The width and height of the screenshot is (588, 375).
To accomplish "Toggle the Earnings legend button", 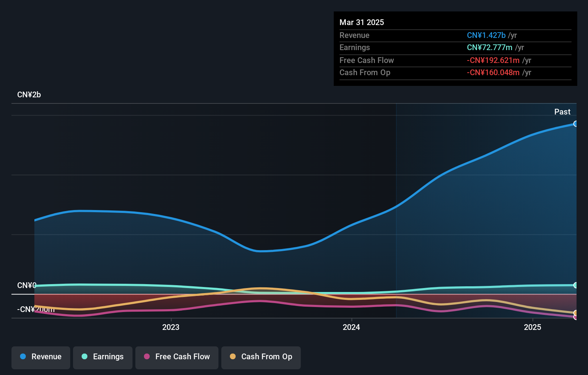I will pyautogui.click(x=103, y=357).
